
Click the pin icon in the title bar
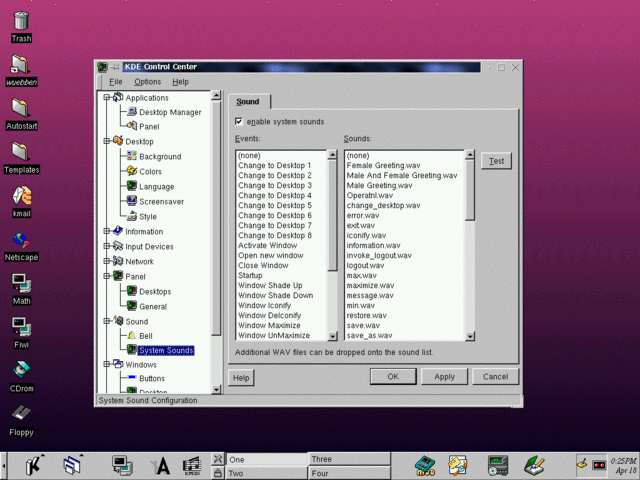[115, 67]
